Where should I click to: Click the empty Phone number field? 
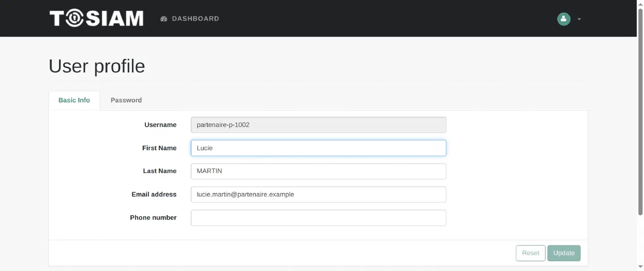tap(318, 218)
